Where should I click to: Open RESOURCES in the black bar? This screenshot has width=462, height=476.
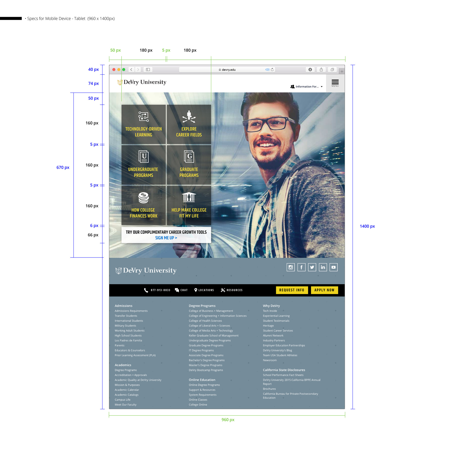click(x=232, y=290)
